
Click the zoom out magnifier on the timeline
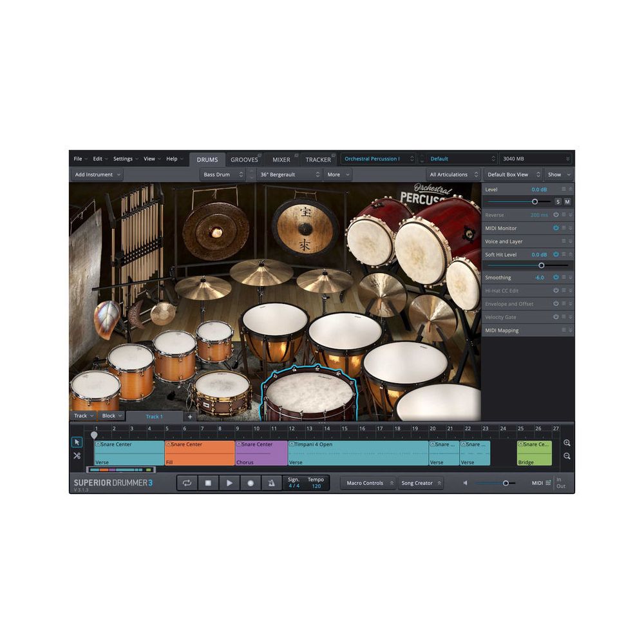point(567,457)
